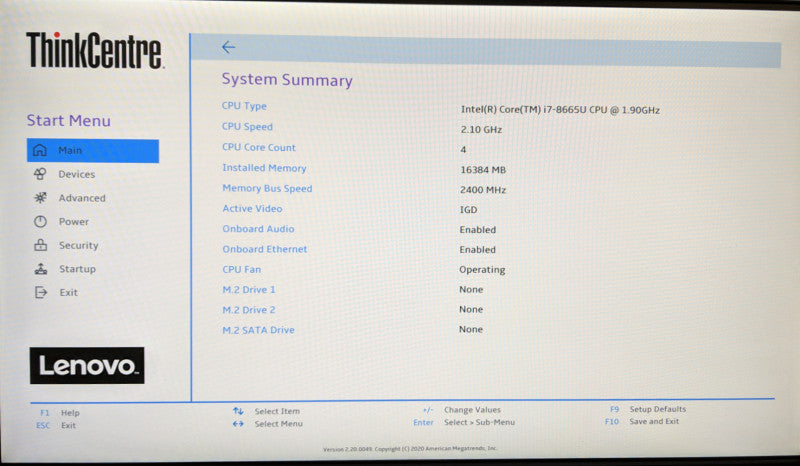Image resolution: width=800 pixels, height=466 pixels.
Task: Select the Onboard Ethernet label
Action: click(265, 249)
